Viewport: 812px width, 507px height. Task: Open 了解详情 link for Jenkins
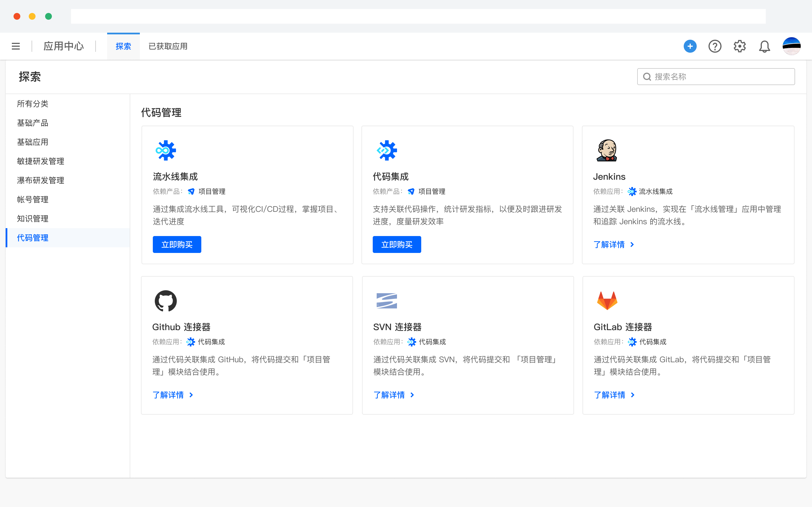tap(609, 244)
